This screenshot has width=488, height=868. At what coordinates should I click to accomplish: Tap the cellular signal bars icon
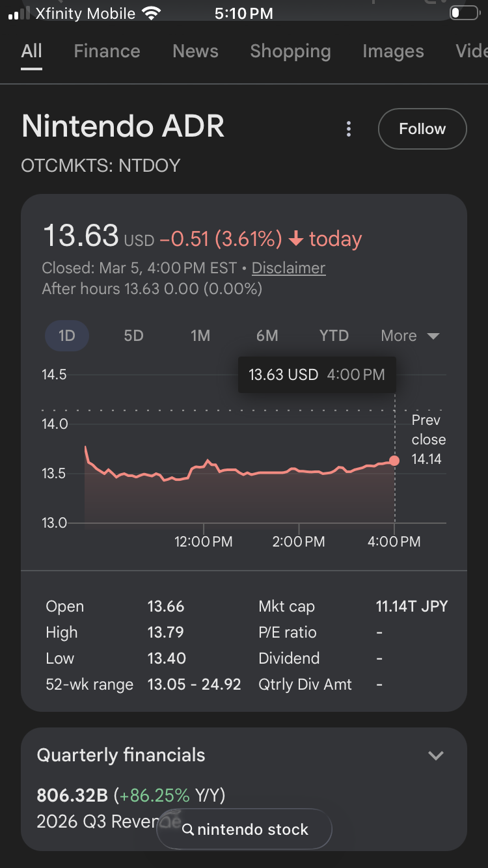pos(20,14)
